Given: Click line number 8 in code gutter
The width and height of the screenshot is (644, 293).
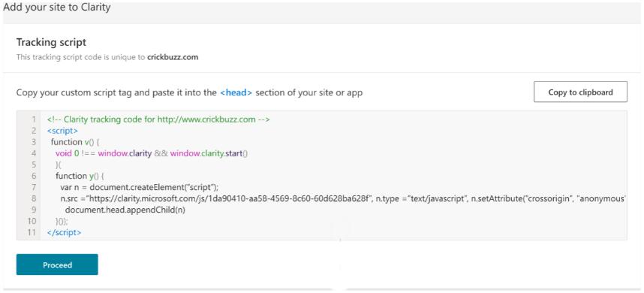Looking at the screenshot, I should (x=34, y=198).
